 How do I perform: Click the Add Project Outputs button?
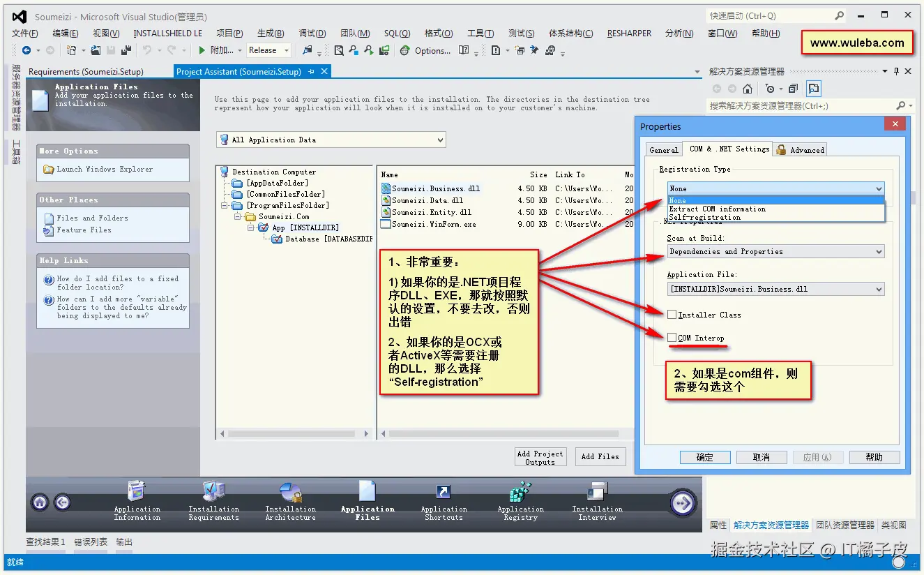[540, 456]
